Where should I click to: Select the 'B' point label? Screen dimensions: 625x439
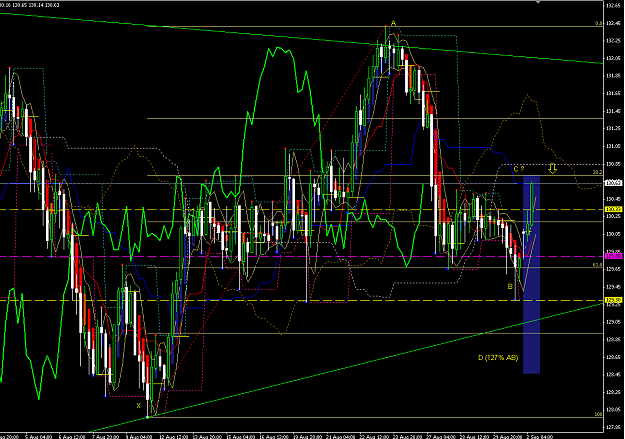pyautogui.click(x=510, y=286)
